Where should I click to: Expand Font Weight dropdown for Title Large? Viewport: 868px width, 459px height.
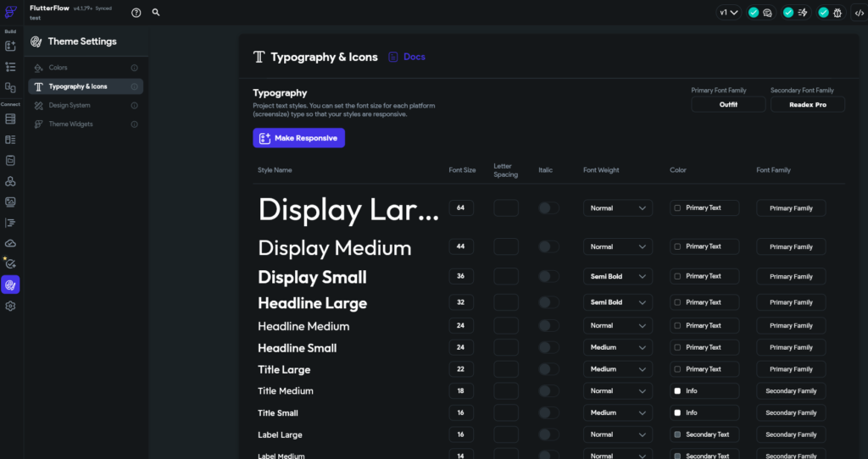618,369
